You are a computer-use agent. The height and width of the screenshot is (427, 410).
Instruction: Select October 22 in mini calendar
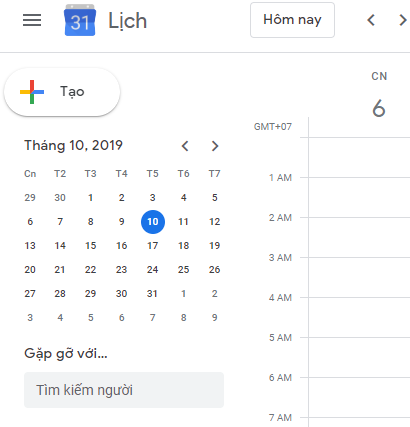90,270
